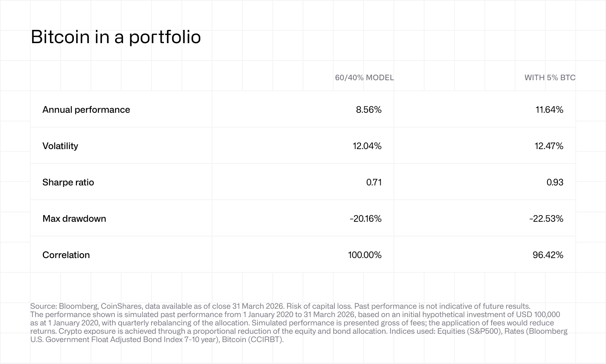Select the -20.16% max drawdown value
Image resolution: width=606 pixels, height=364 pixels.
(x=365, y=219)
